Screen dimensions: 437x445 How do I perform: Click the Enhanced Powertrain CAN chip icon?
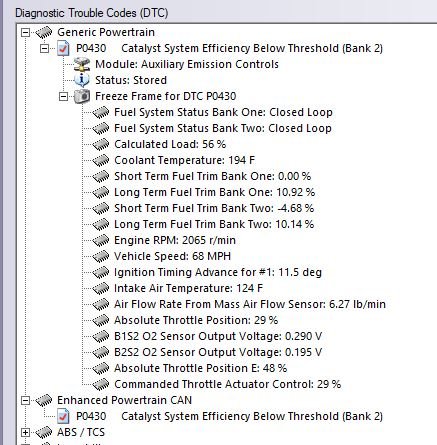click(x=44, y=400)
